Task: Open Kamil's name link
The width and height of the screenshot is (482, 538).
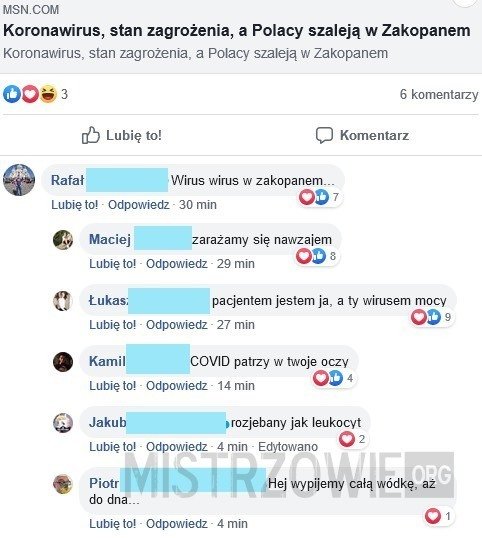Action: click(107, 361)
